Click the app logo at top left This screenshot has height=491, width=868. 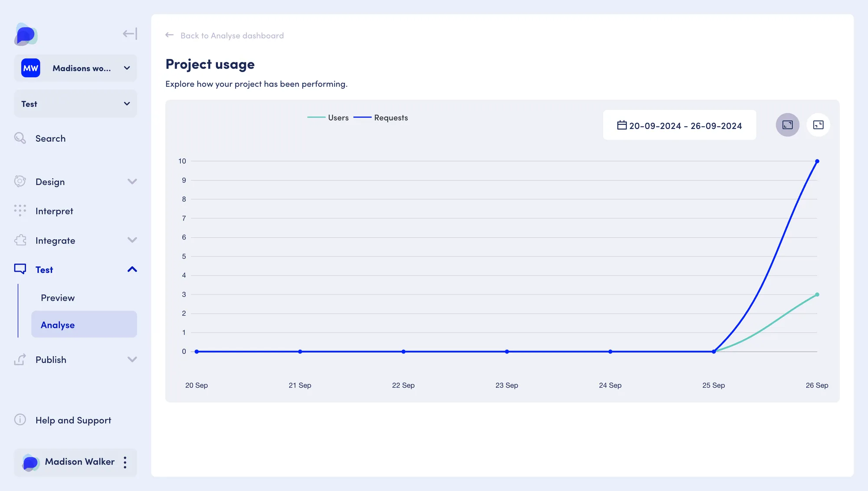(x=26, y=34)
